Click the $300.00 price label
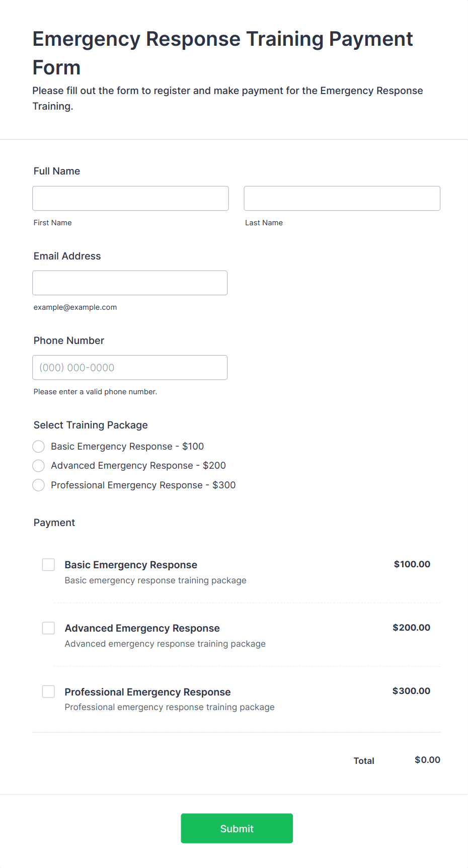Image resolution: width=468 pixels, height=868 pixels. [x=412, y=691]
